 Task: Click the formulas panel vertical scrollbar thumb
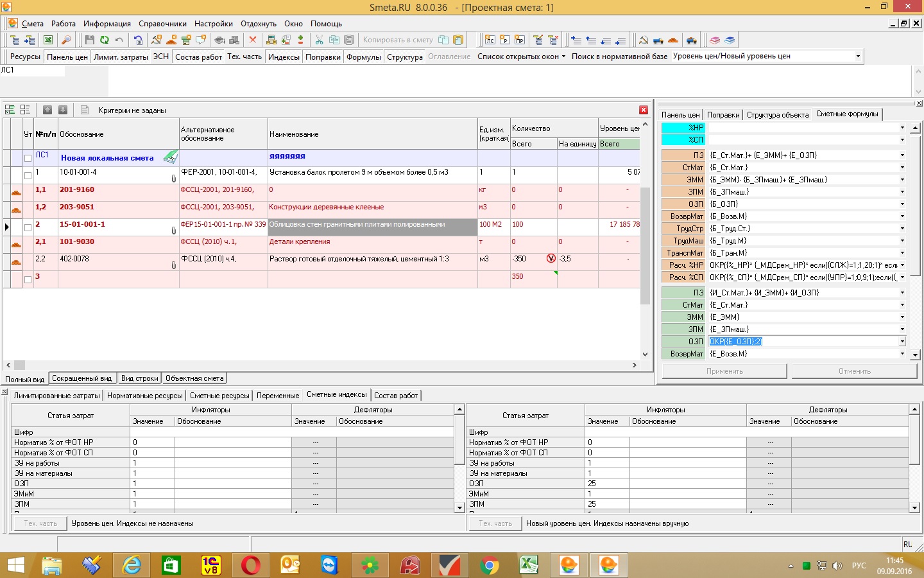pos(916,204)
